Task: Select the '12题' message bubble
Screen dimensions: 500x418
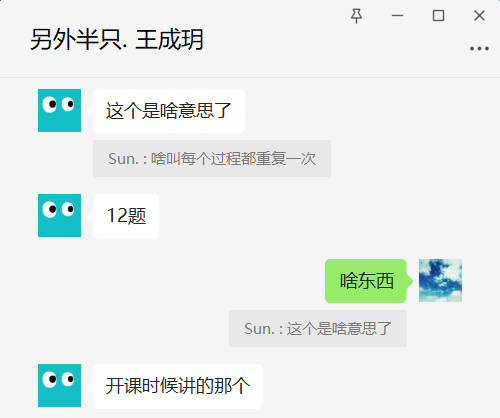Action: [126, 216]
